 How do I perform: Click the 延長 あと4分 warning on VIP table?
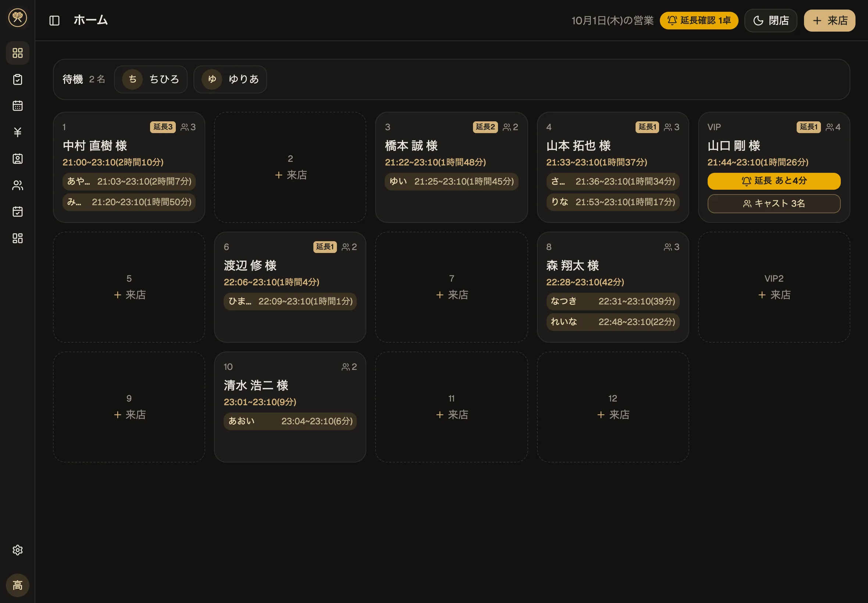[773, 181]
